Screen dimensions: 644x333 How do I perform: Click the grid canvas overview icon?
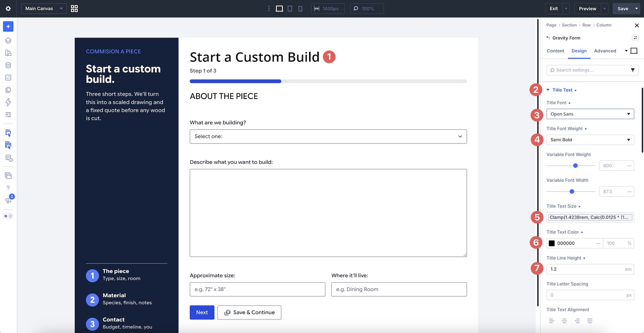pos(74,9)
